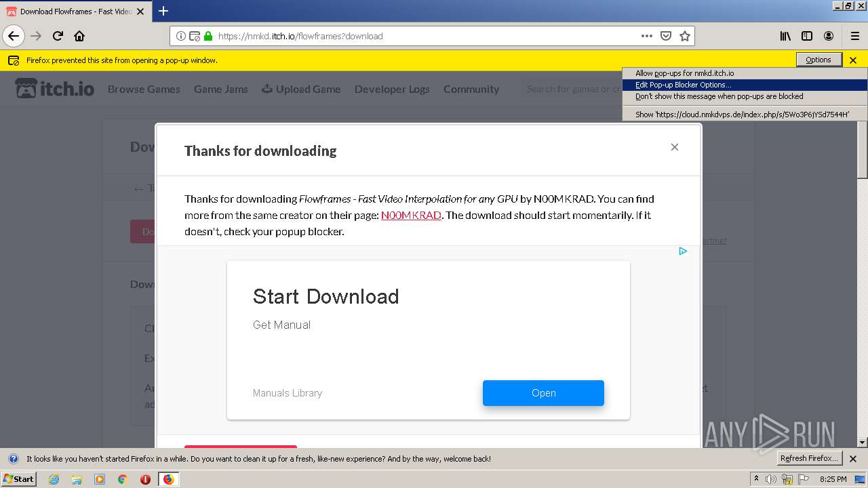Launch Internet Explorer from taskbar

tap(54, 479)
